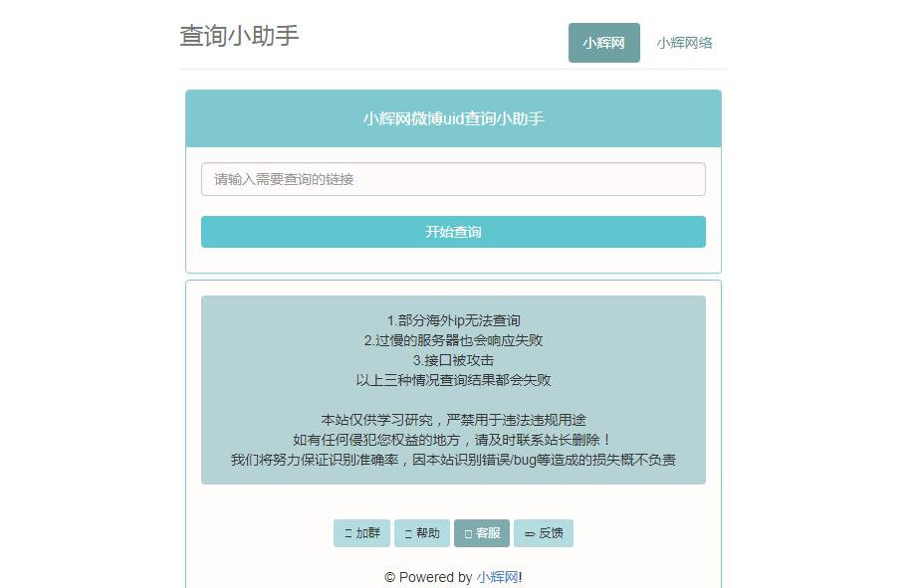922x588 pixels.
Task: Switch to the 小辉网 tab
Action: 604,43
